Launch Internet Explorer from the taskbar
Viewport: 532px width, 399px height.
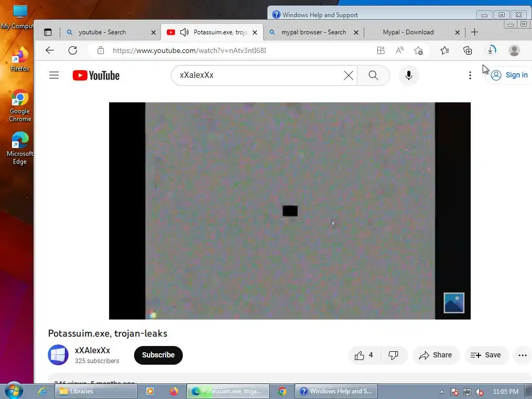click(43, 391)
